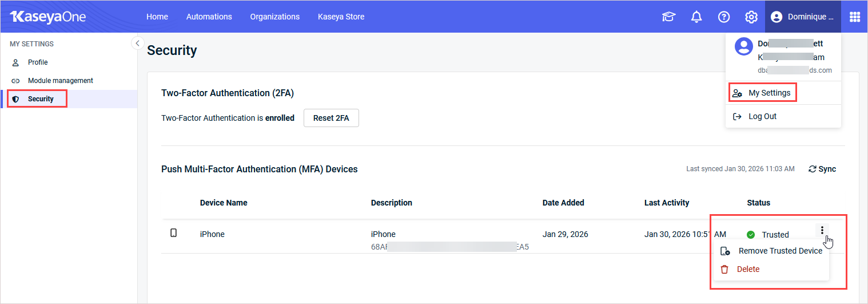Click the iPhone device icon in table
The image size is (868, 304).
coord(174,233)
